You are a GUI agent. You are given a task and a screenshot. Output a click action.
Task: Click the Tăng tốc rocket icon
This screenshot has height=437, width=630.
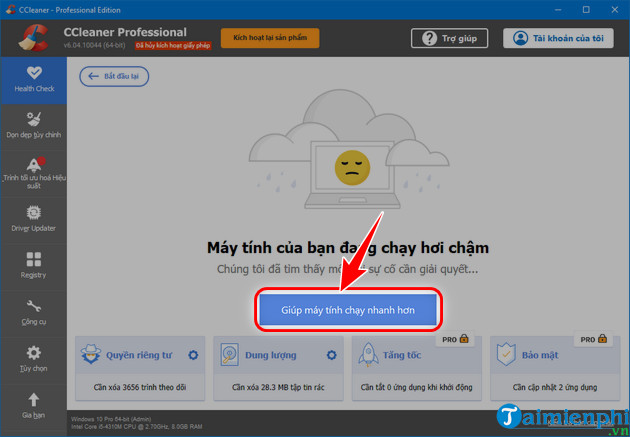tap(368, 354)
